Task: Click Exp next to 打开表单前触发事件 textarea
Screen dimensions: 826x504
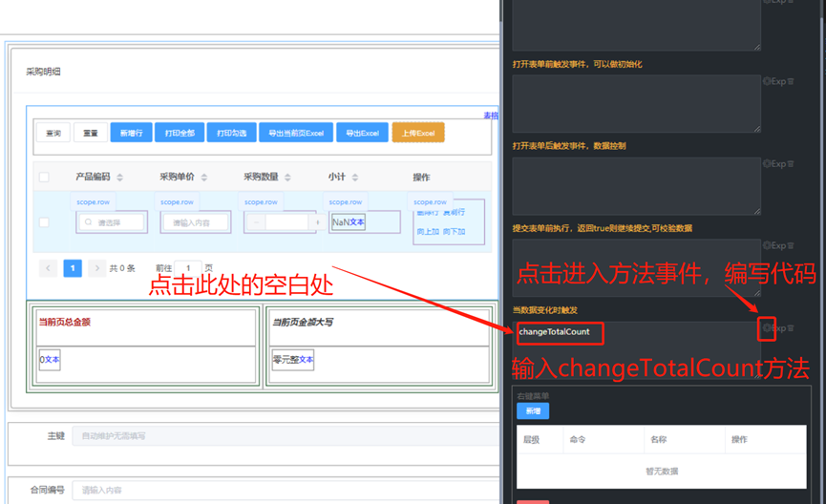Action: point(778,81)
